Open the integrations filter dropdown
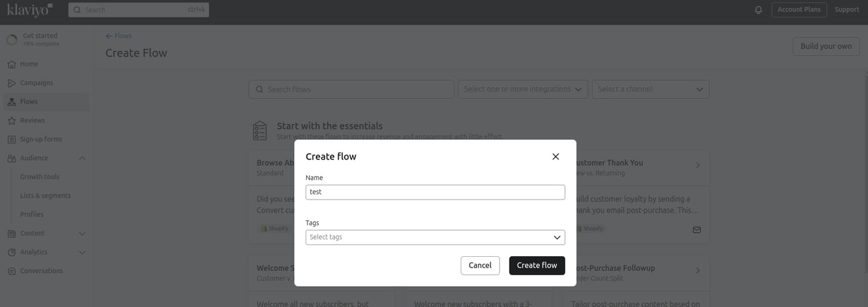Viewport: 868px width, 307px height. point(523,90)
